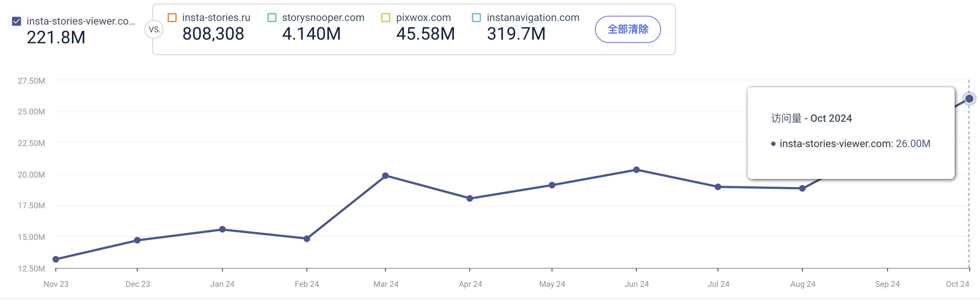
Task: Click the 221.8M total visits value
Action: pyautogui.click(x=56, y=37)
